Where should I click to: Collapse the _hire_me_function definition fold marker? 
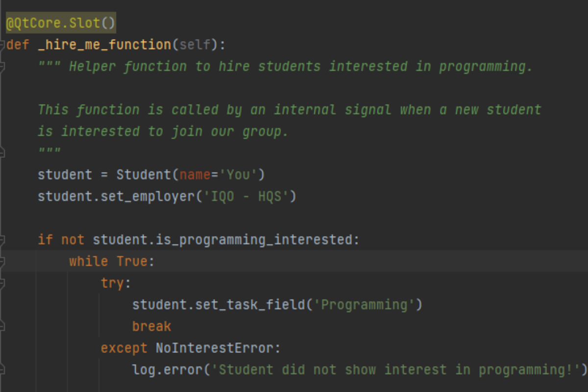click(2, 45)
